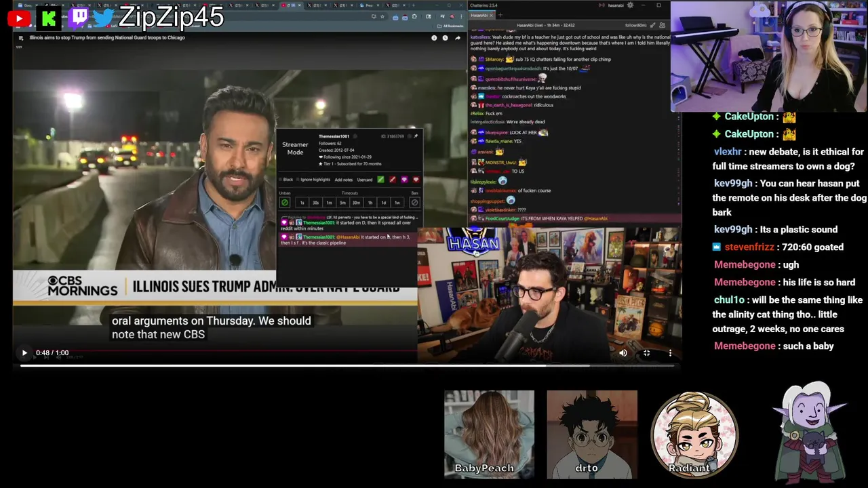This screenshot has height=488, width=868.
Task: Click the green Unban button
Action: tap(285, 203)
